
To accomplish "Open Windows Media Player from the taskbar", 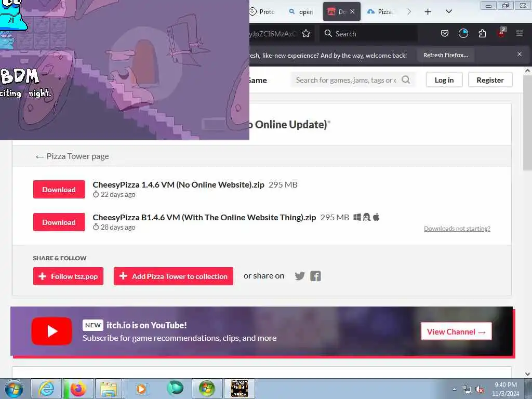I will point(141,389).
